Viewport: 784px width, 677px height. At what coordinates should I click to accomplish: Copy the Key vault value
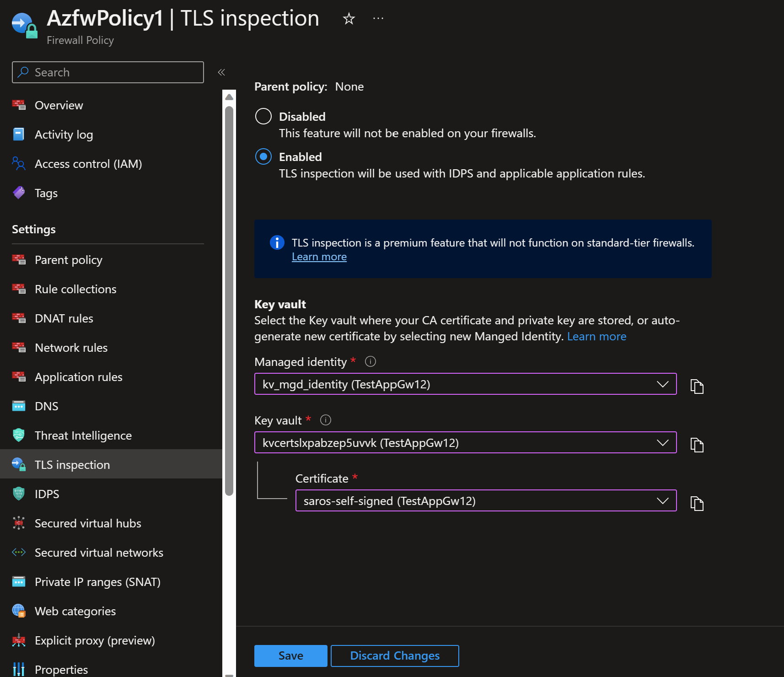697,445
